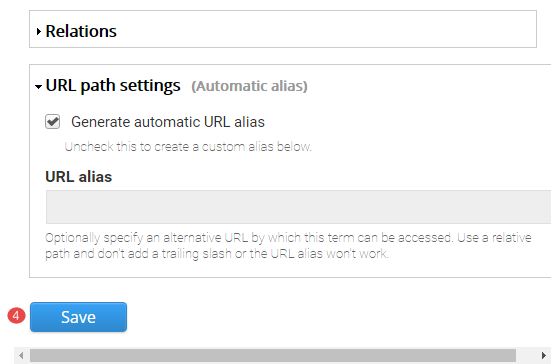Image resolution: width=551 pixels, height=364 pixels.
Task: Collapse URL path settings via its arrow
Action: (38, 86)
